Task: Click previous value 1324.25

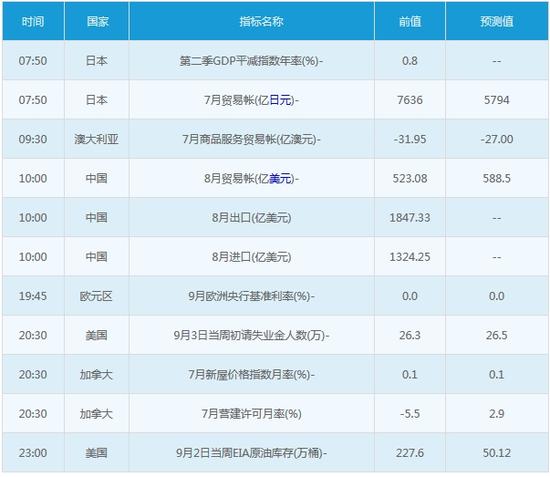Action: coord(410,257)
